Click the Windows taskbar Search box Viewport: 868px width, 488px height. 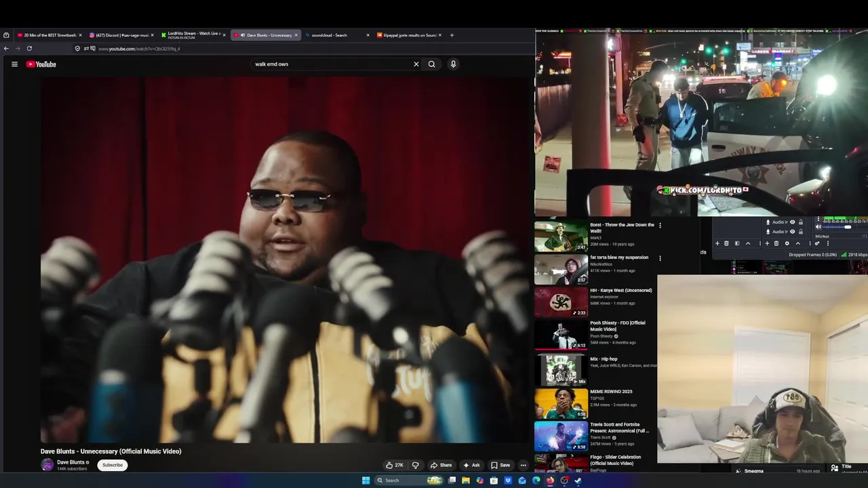[409, 481]
